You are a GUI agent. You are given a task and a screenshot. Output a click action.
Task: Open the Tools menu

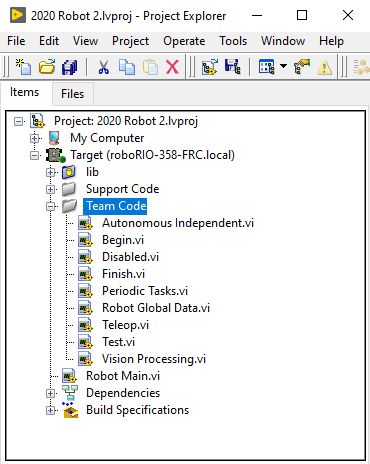(x=233, y=41)
